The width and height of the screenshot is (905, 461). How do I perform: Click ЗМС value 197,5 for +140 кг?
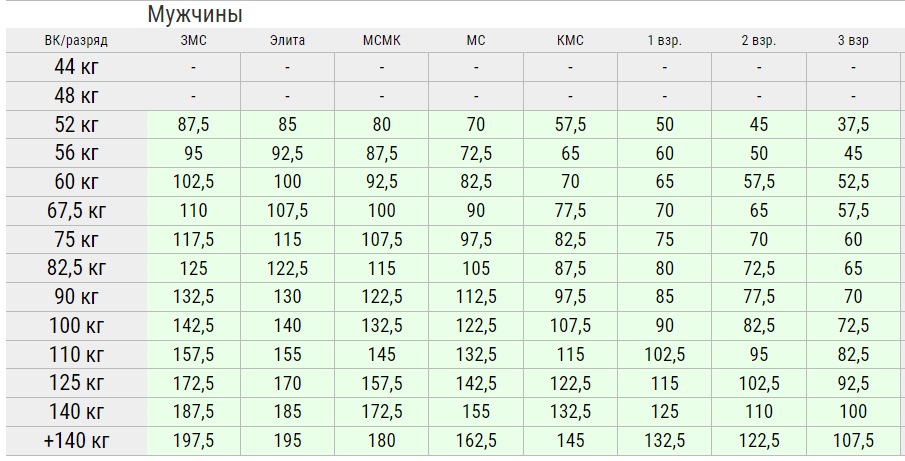[x=193, y=441]
